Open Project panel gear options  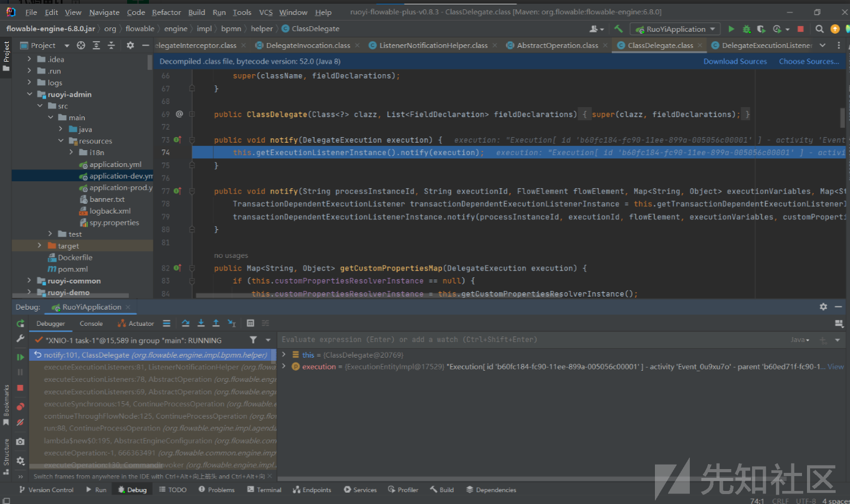[130, 45]
